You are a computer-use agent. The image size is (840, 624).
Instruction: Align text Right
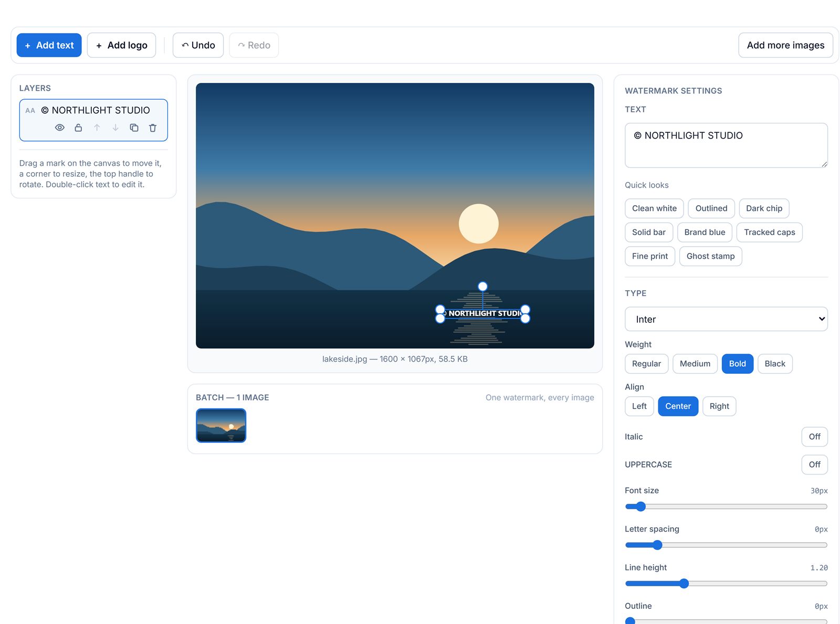coord(719,406)
